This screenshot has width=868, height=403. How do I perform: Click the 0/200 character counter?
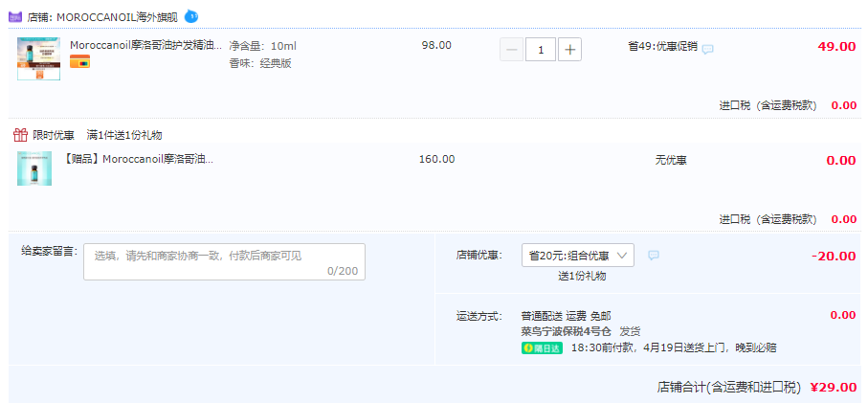343,271
